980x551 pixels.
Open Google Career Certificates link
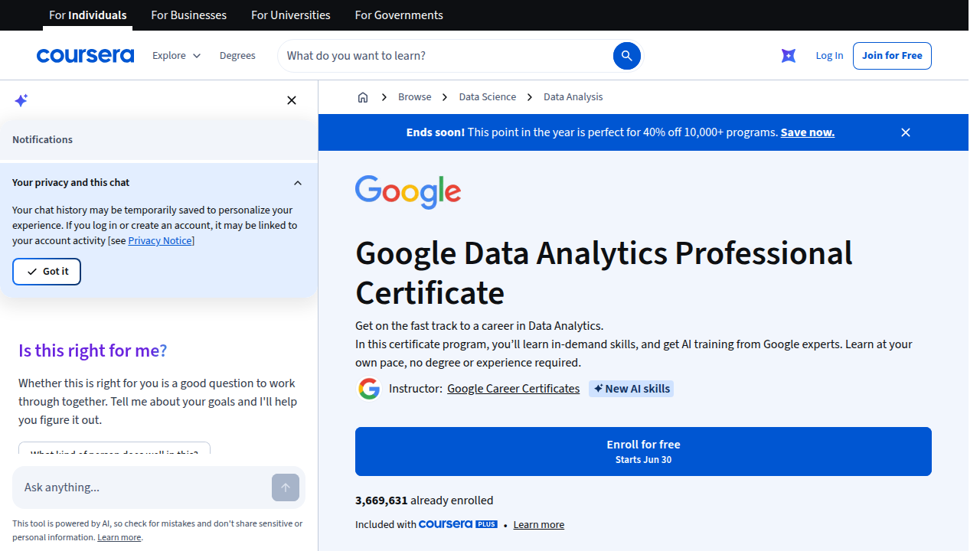513,389
